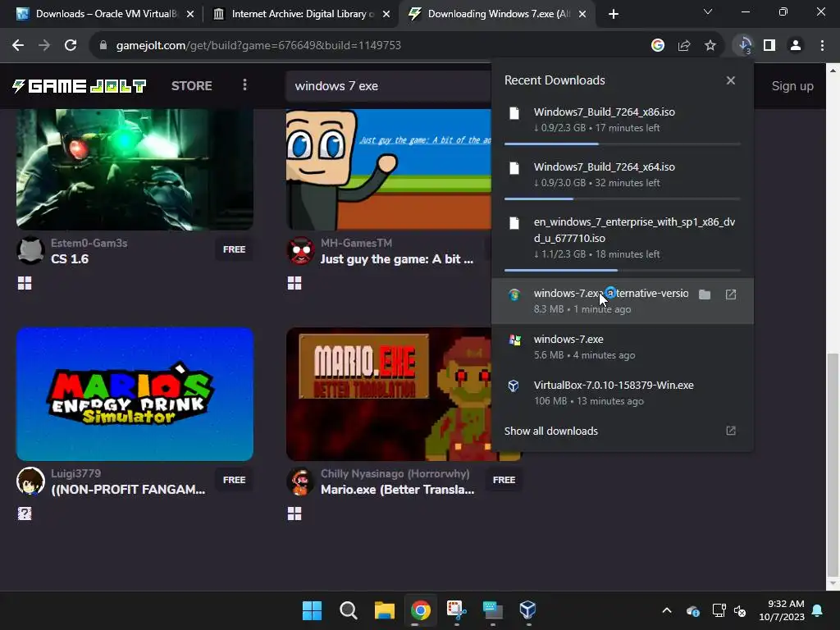Image resolution: width=840 pixels, height=630 pixels.
Task: Show windows-7.exe alternative version in folder
Action: point(705,294)
